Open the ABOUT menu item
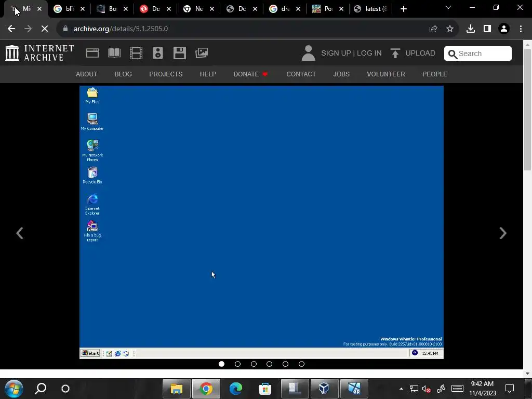The height and width of the screenshot is (399, 532). pyautogui.click(x=87, y=74)
